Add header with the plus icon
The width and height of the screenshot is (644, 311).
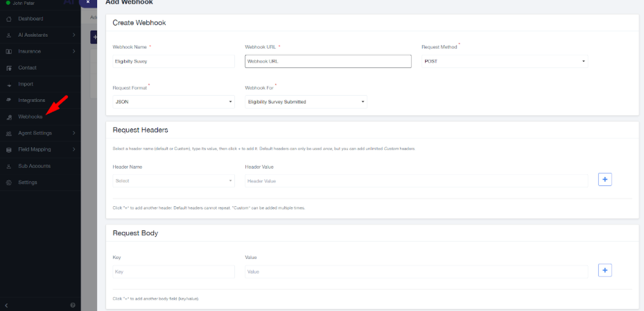click(x=604, y=180)
